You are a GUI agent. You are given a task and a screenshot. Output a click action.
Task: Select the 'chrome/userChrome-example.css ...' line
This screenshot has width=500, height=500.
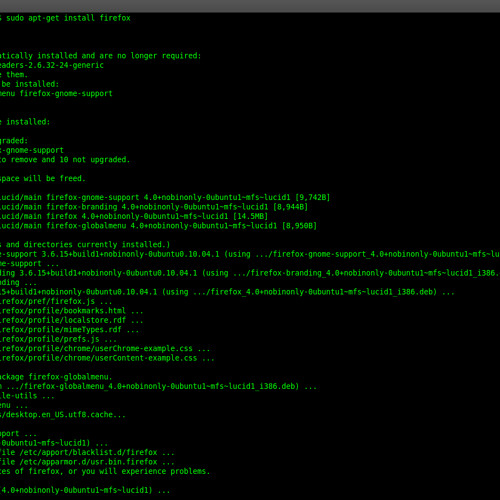click(x=105, y=348)
